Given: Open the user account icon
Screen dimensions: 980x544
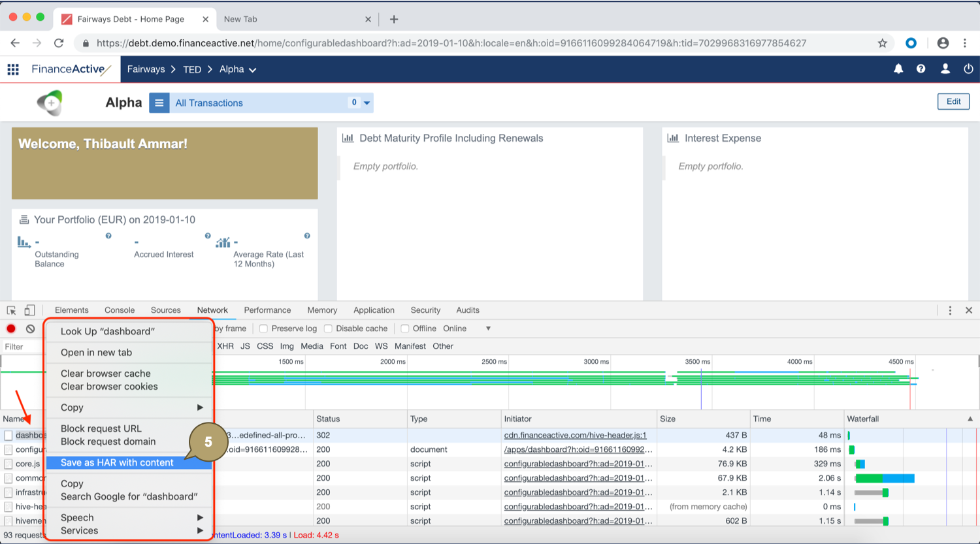Looking at the screenshot, I should (x=944, y=69).
